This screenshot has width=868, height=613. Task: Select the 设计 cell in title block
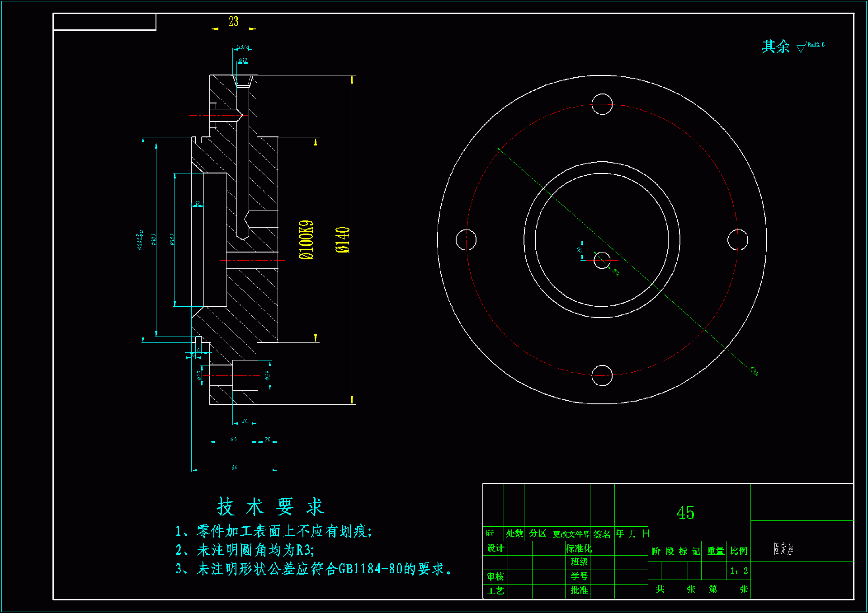tap(495, 548)
